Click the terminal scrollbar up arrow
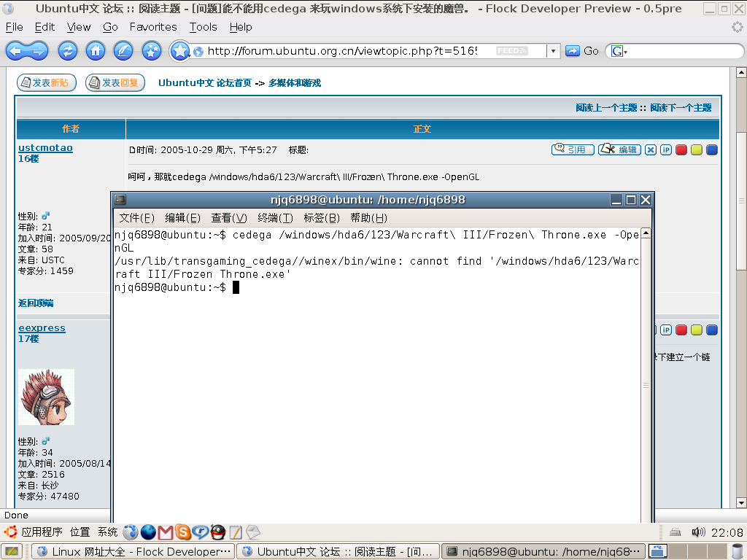This screenshot has width=747, height=560. point(646,233)
